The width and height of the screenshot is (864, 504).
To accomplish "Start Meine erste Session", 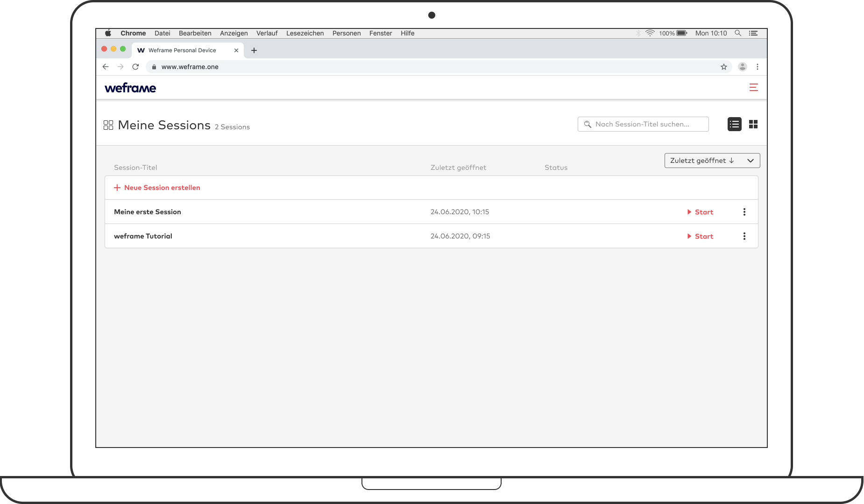I will [700, 212].
